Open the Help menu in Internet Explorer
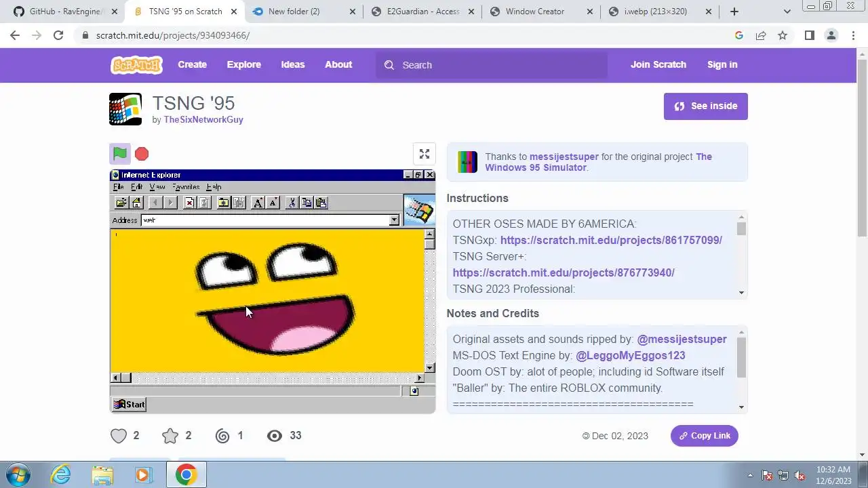 (214, 187)
